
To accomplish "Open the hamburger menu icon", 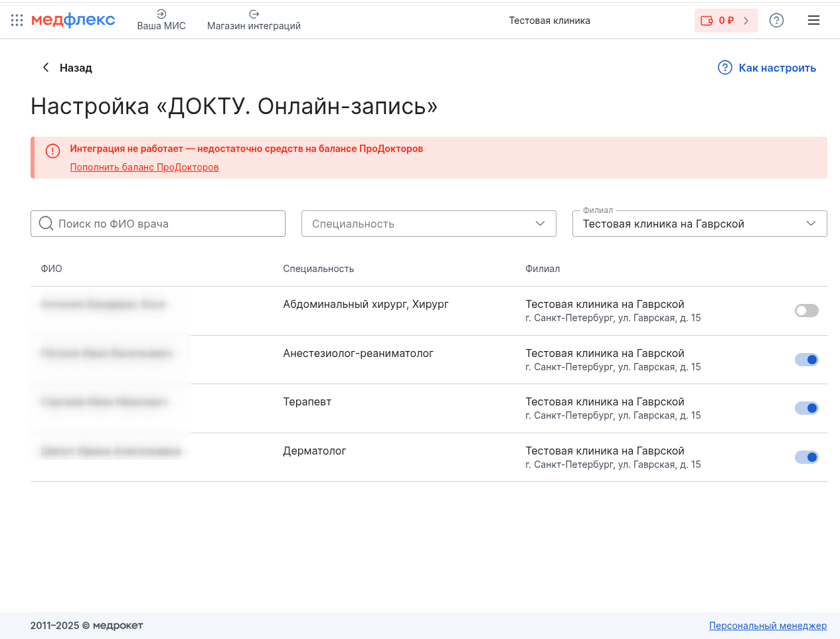I will pos(813,21).
